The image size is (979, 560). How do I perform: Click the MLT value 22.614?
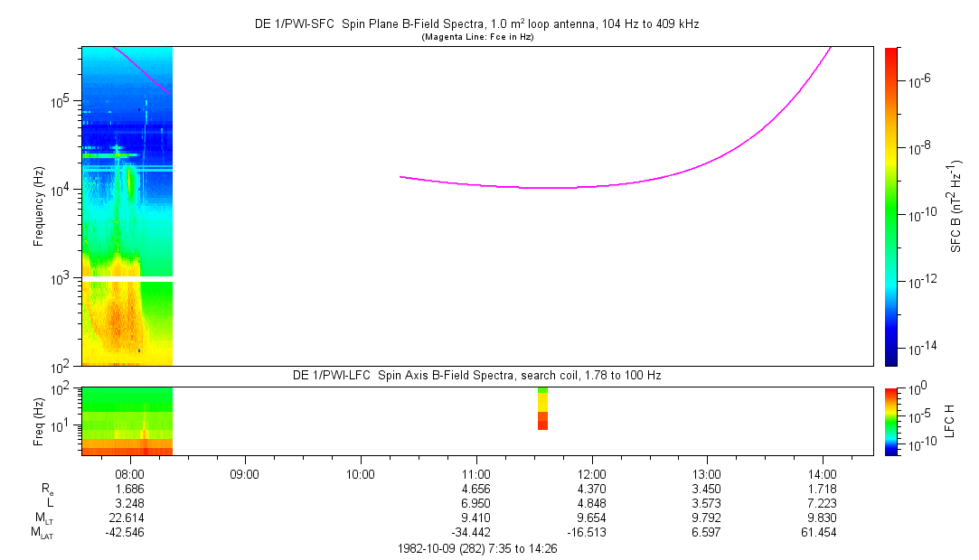pyautogui.click(x=127, y=518)
